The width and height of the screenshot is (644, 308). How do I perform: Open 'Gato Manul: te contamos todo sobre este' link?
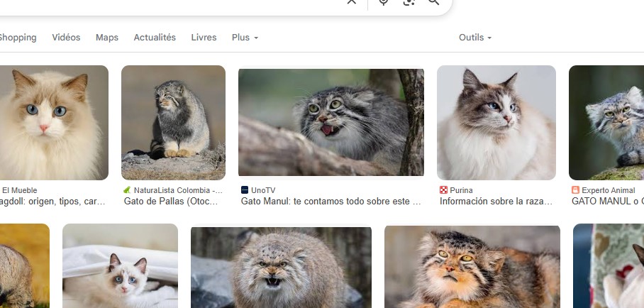(x=331, y=202)
